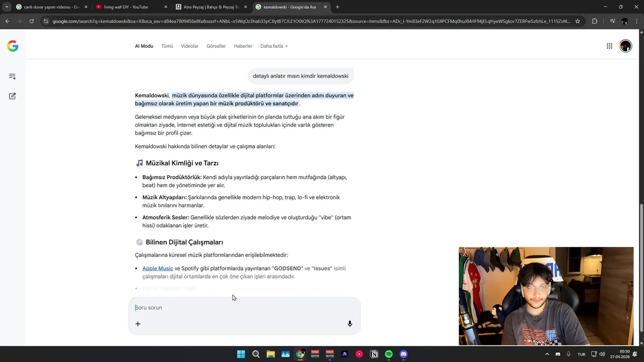Close the 'kemaldowski - Google'da Ara' tab
The width and height of the screenshot is (644, 362).
326,7
